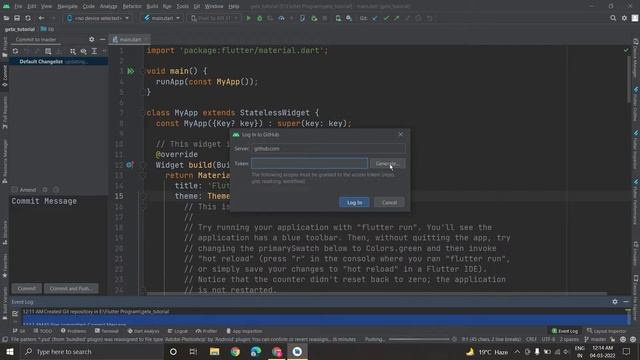Click the Commit button
Screen dimensions: 640x360
(27, 288)
